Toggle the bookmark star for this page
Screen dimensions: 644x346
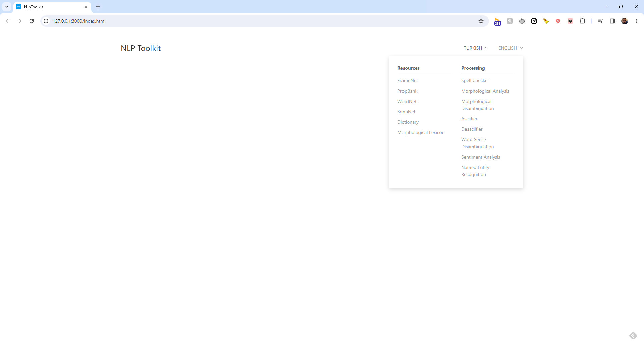[481, 21]
